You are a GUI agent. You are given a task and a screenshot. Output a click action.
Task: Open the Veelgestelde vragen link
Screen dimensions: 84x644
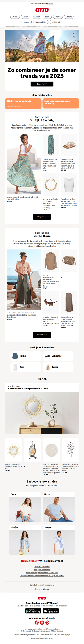coord(42,570)
